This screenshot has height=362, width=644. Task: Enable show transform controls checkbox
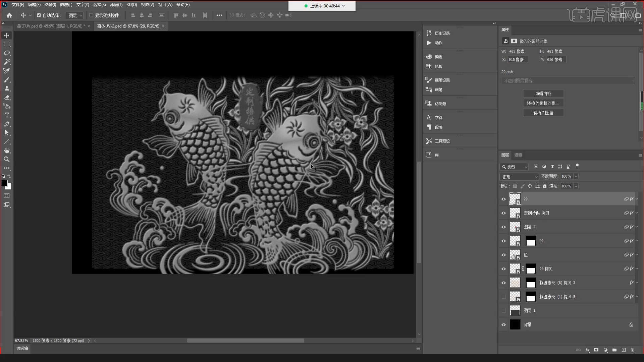coord(91,15)
